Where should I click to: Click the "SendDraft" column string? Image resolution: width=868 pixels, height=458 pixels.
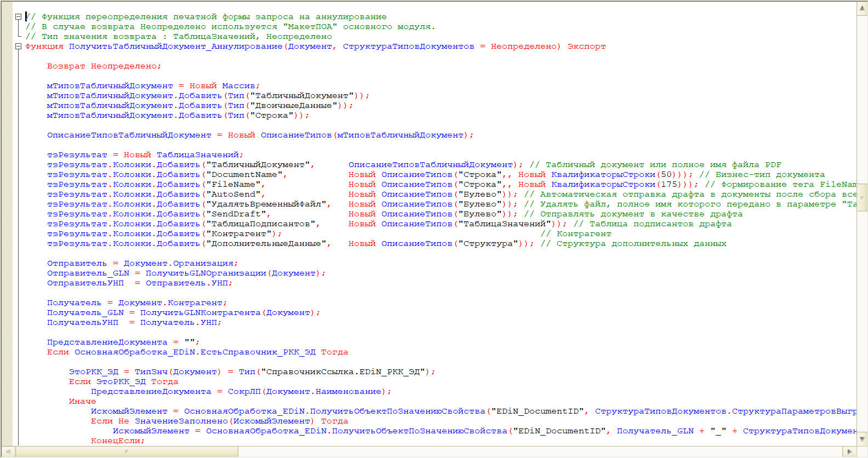236,214
